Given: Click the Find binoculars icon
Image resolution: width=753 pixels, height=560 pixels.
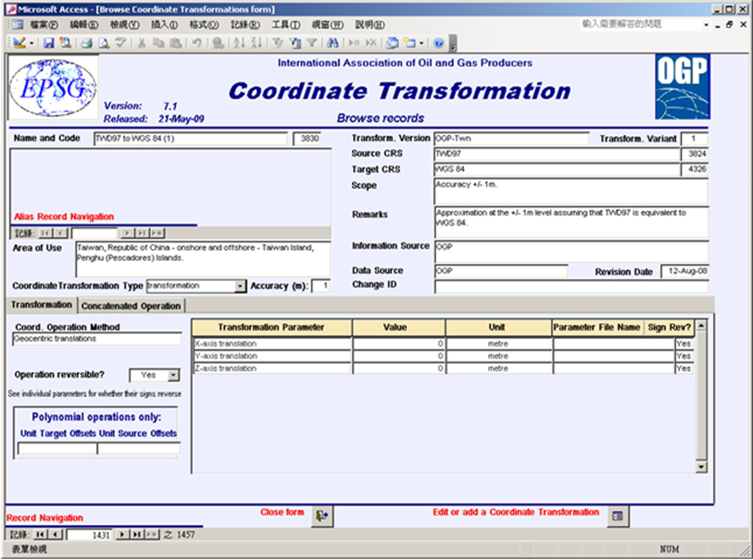Looking at the screenshot, I should click(x=333, y=44).
